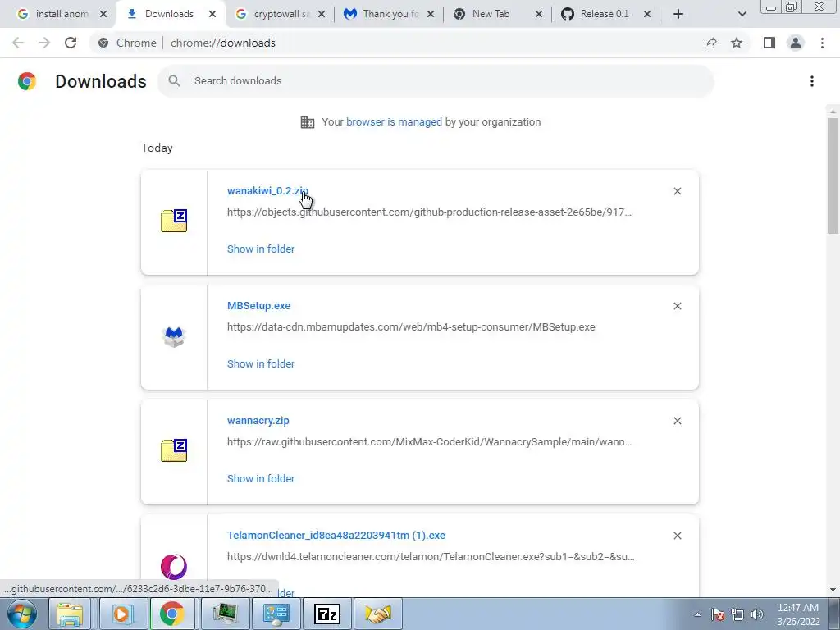Click the Chrome logo beside Downloads title
This screenshot has width=840, height=630.
(x=27, y=81)
